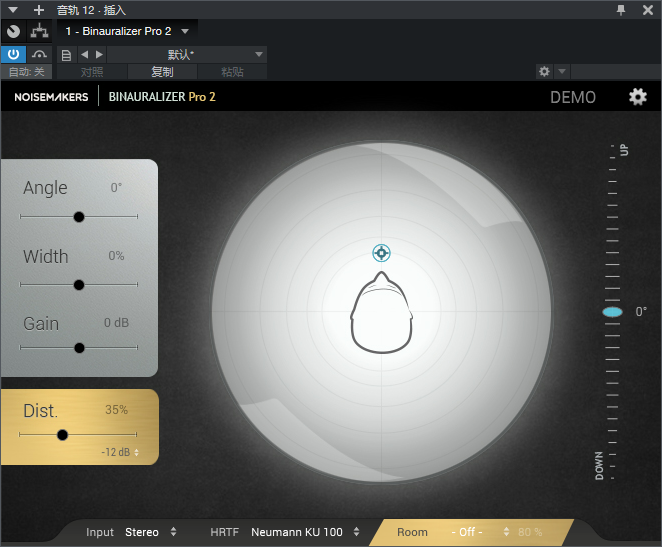Click the Room stepper arrows
The height and width of the screenshot is (547, 662).
pos(506,532)
